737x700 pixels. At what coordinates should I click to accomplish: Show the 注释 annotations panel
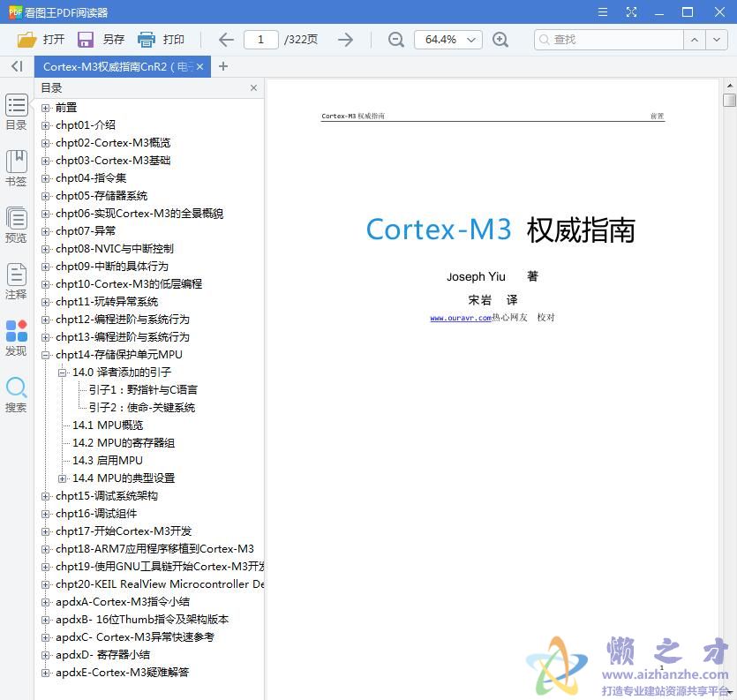pos(16,281)
